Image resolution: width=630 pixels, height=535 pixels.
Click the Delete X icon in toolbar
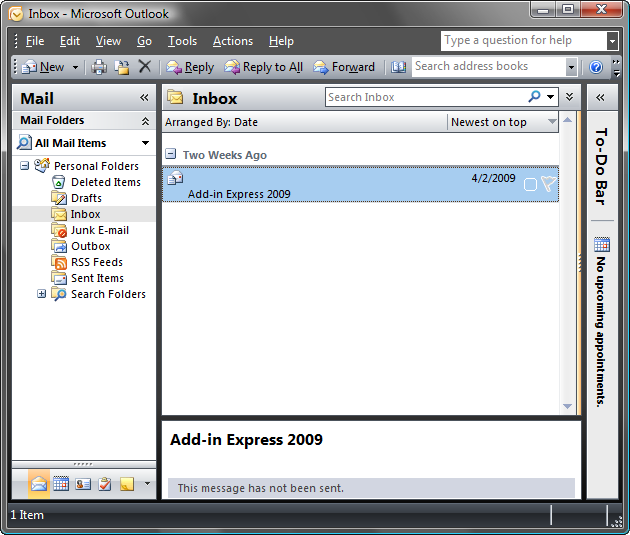[x=145, y=66]
